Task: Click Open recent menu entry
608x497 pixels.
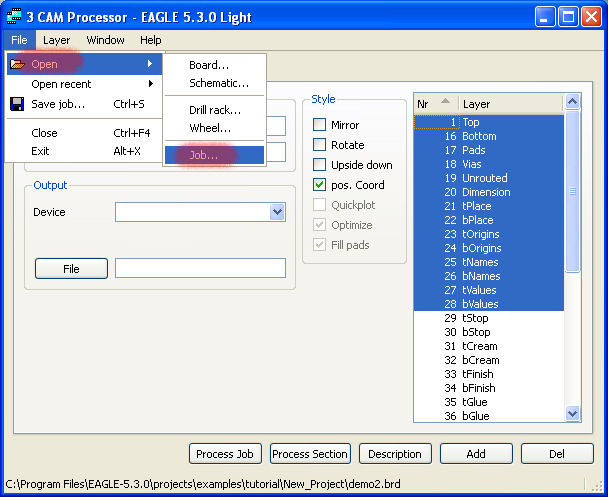Action: pos(85,84)
